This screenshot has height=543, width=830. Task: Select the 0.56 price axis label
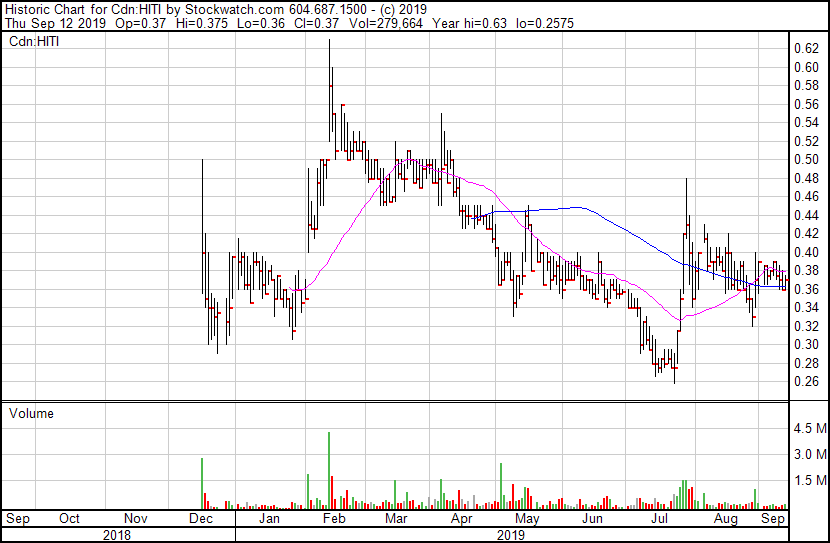807,104
